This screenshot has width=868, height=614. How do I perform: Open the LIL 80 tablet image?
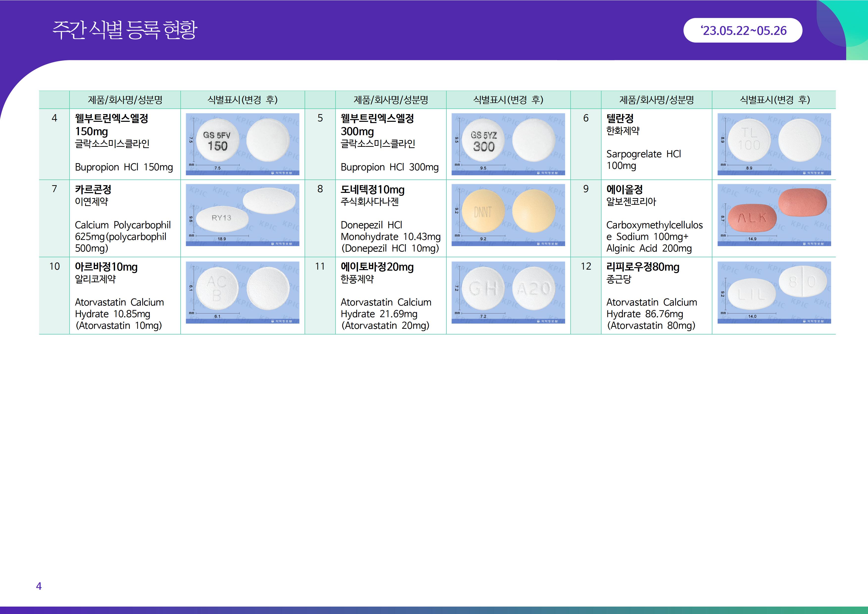(774, 292)
